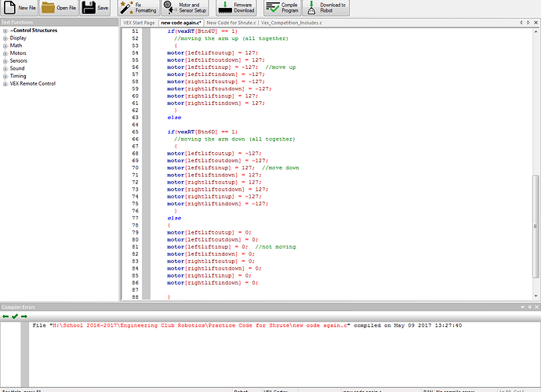Expand the Math tree node
The width and height of the screenshot is (541, 392).
click(x=5, y=46)
